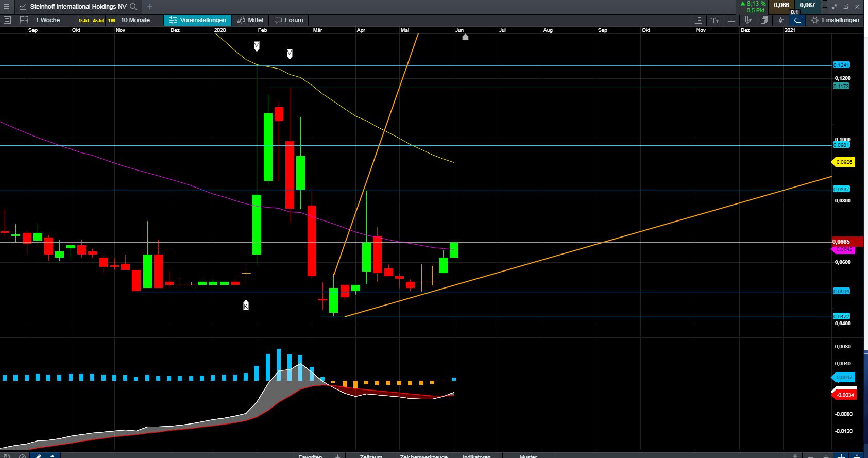This screenshot has width=868, height=458.
Task: Click the sell price 0,066
Action: 781,5
